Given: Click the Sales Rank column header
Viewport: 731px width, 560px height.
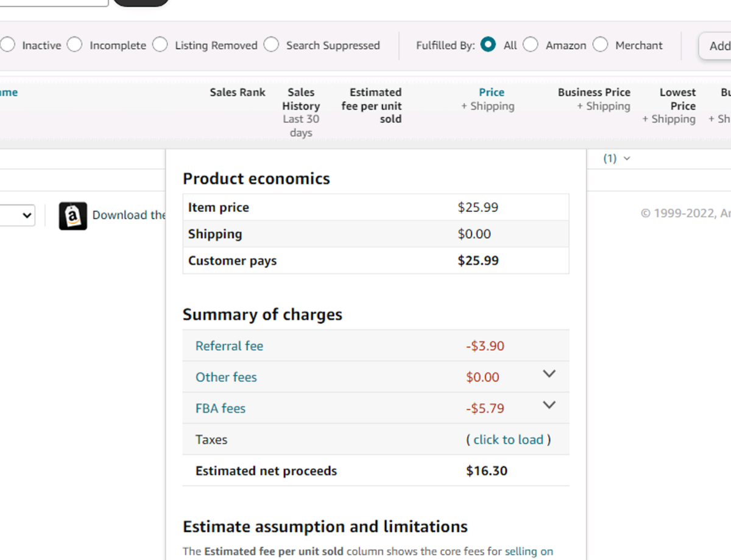Looking at the screenshot, I should coord(238,93).
